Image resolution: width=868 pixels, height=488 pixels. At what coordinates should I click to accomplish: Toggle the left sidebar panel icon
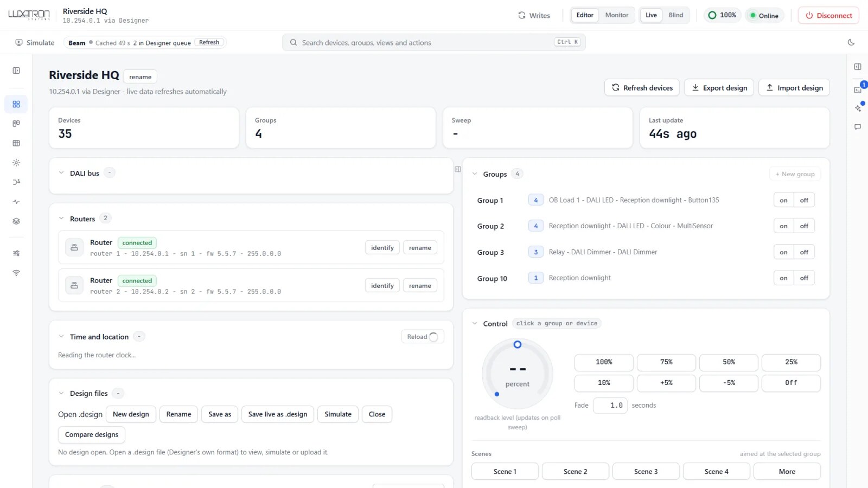click(16, 70)
